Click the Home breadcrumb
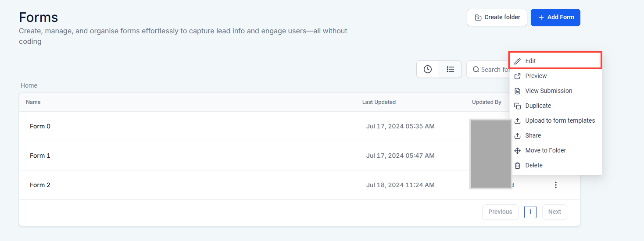This screenshot has width=644, height=241. point(29,85)
